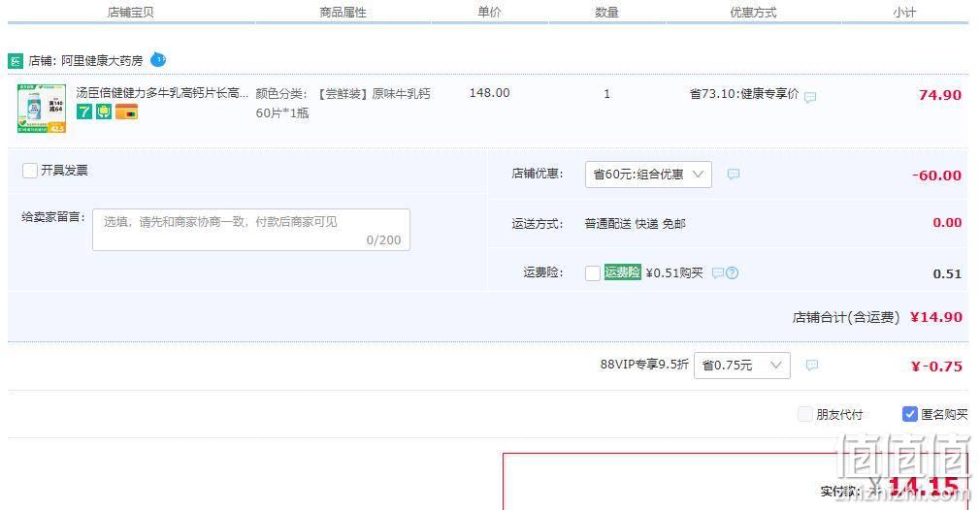The width and height of the screenshot is (980, 510).
Task: Click the 7-day return badge icon
Action: 83,112
